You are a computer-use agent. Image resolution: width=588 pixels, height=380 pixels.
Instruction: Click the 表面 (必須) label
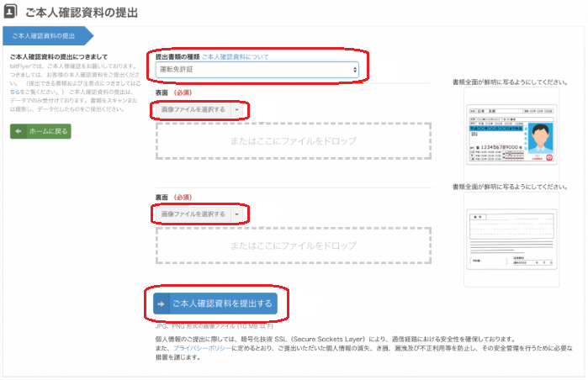[x=173, y=92]
